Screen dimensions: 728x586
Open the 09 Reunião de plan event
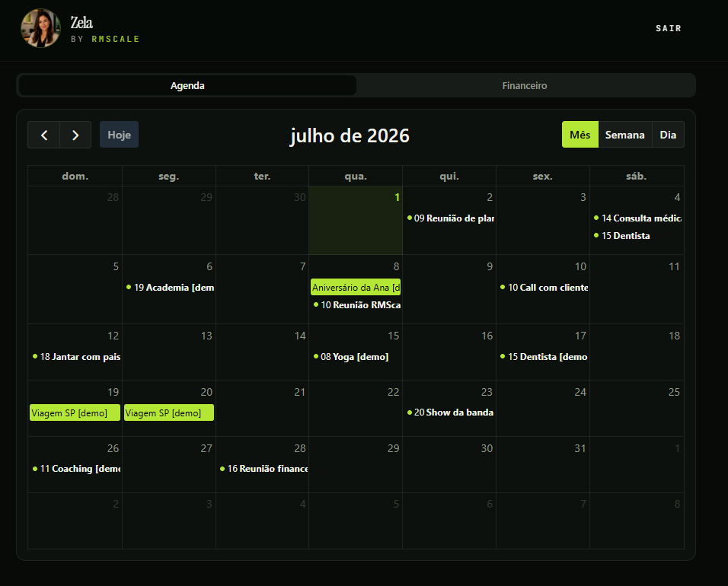[x=450, y=218]
